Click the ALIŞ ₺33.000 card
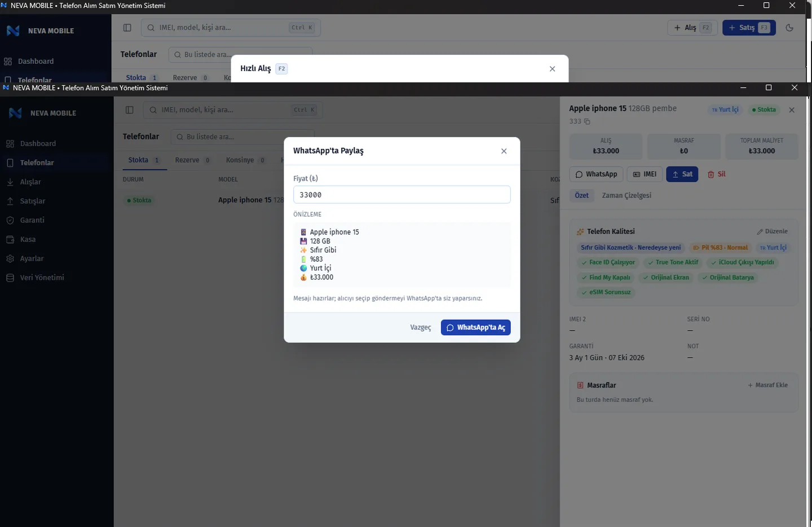Image resolution: width=812 pixels, height=527 pixels. [x=606, y=146]
